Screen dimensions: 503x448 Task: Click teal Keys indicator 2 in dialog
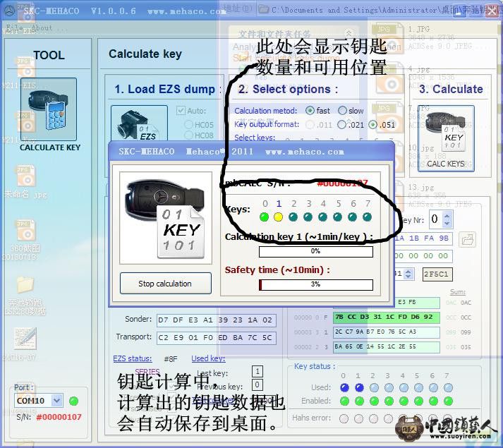click(x=293, y=217)
